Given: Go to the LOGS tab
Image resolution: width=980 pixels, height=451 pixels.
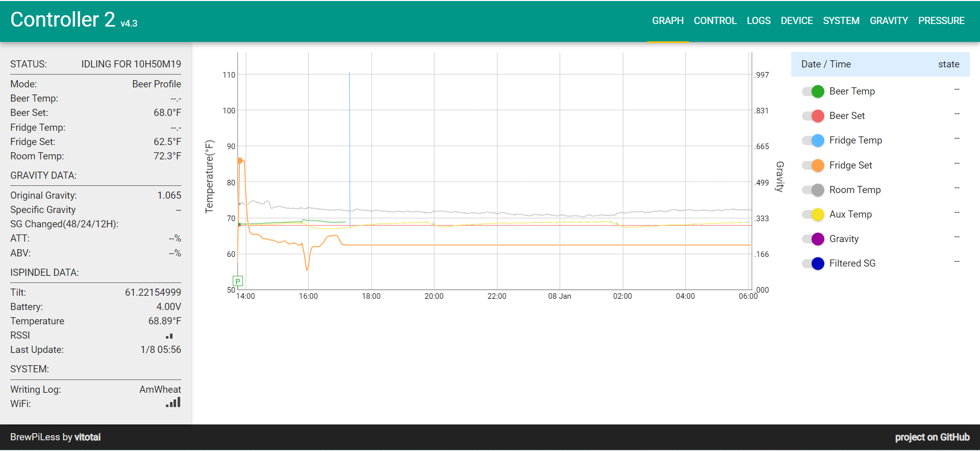Looking at the screenshot, I should [x=758, y=21].
